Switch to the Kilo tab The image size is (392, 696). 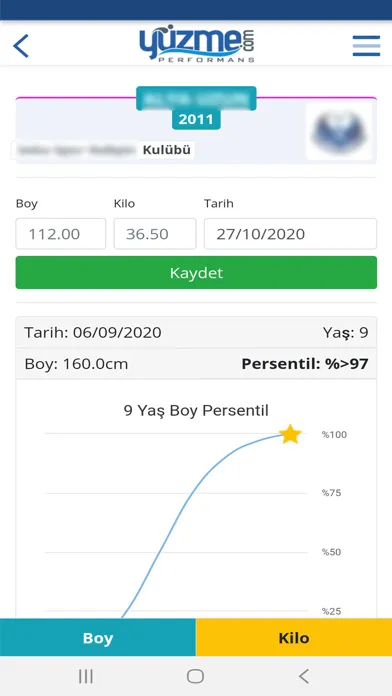294,637
